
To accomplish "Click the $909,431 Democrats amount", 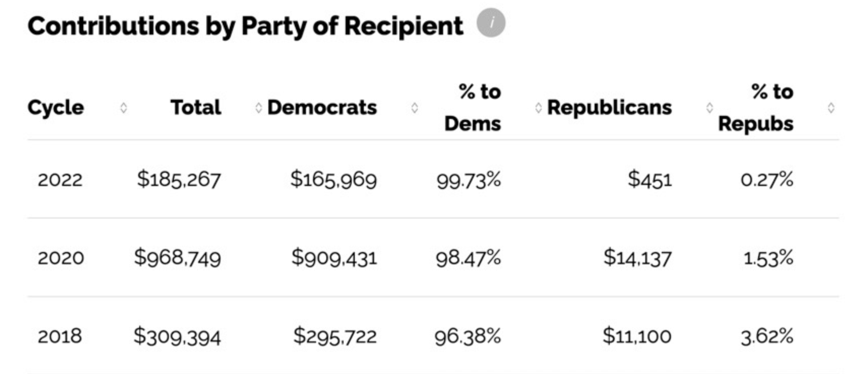I will [334, 258].
